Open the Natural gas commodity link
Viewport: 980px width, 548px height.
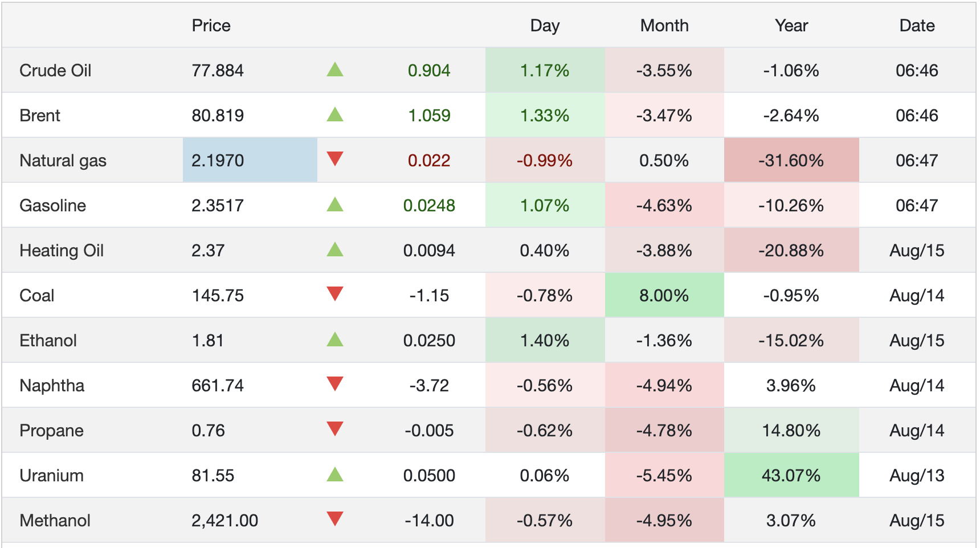[63, 161]
